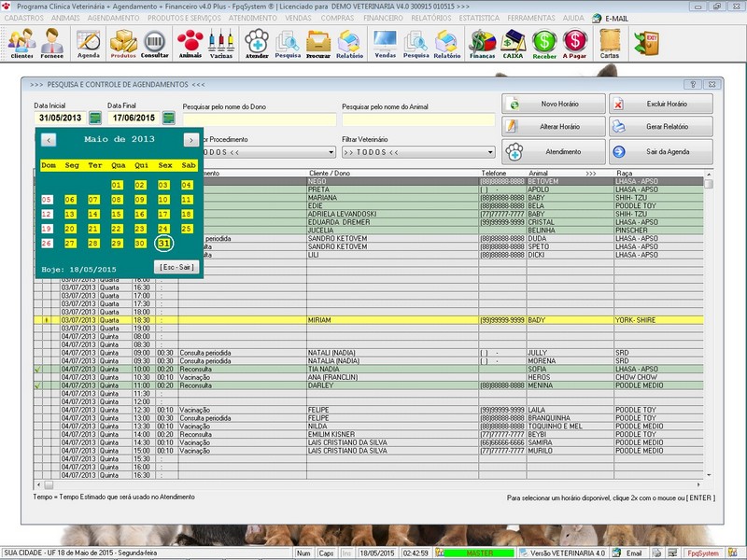Viewport: 747px width, 560px height.
Task: Select the EMILIM KISNER appointment row
Action: point(368,434)
